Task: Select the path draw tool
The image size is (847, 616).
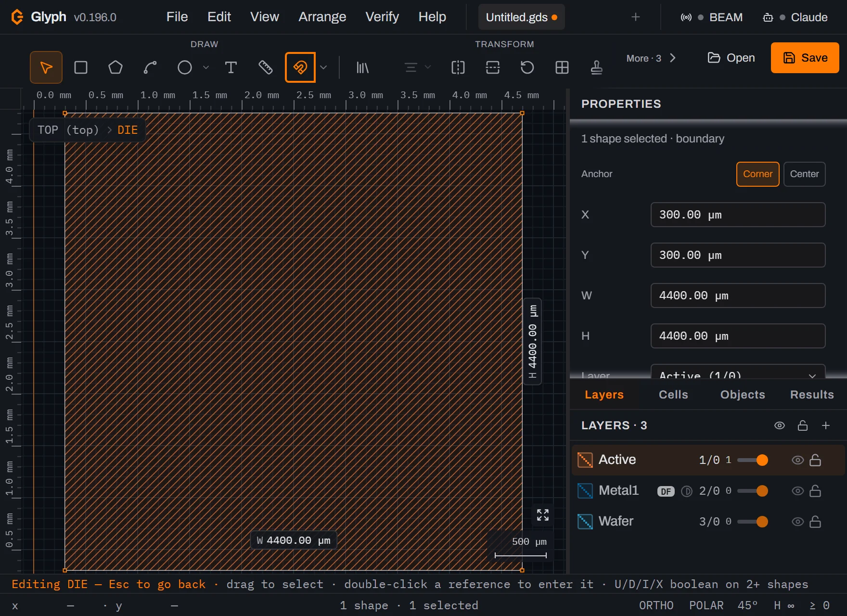Action: coord(150,67)
